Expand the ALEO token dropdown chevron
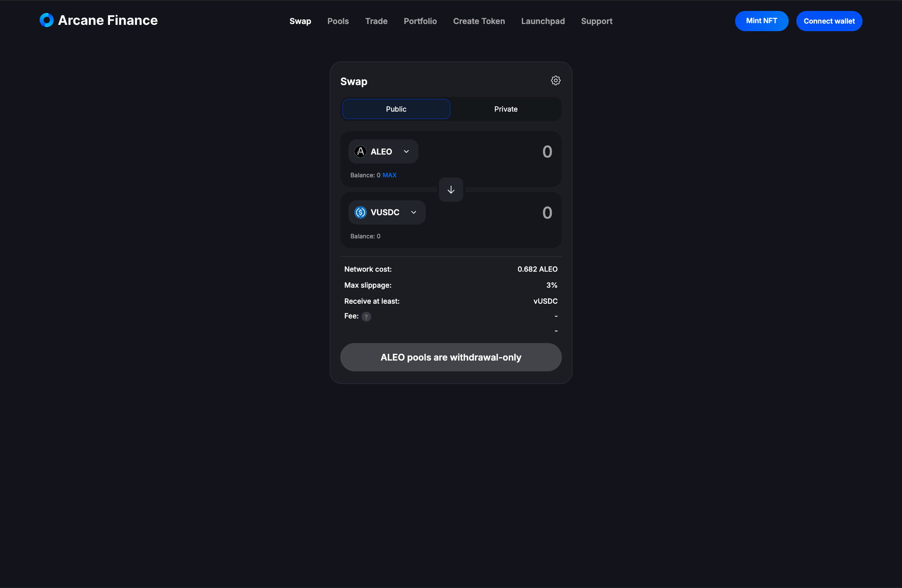This screenshot has height=588, width=902. pos(406,152)
